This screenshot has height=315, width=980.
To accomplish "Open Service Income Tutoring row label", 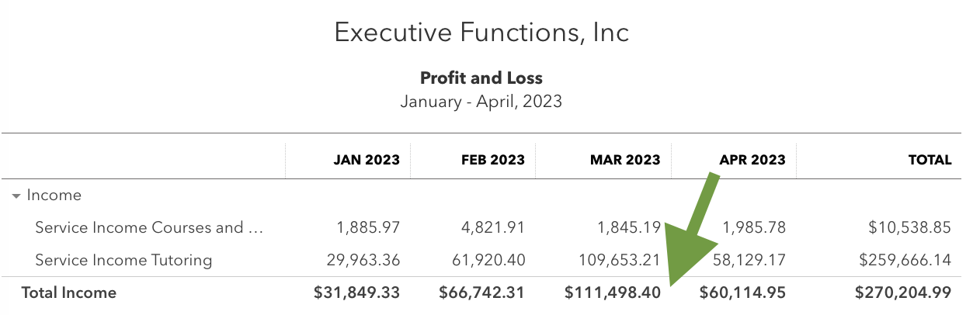I will [123, 260].
